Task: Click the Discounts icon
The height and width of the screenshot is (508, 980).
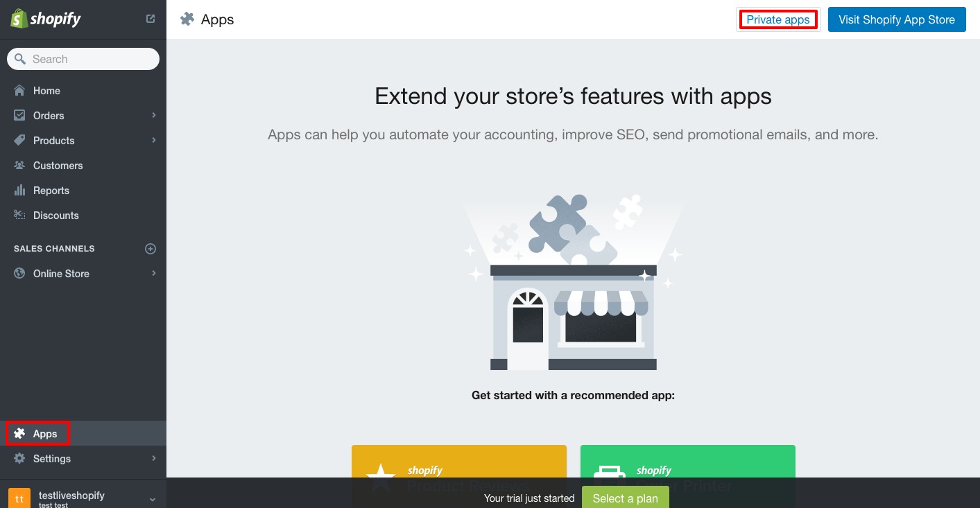Action: click(x=19, y=216)
